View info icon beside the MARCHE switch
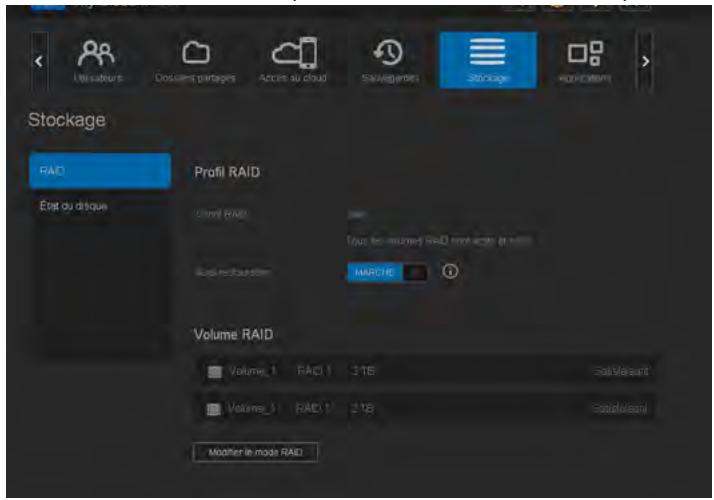Screen dimensions: 714x500 (450, 271)
